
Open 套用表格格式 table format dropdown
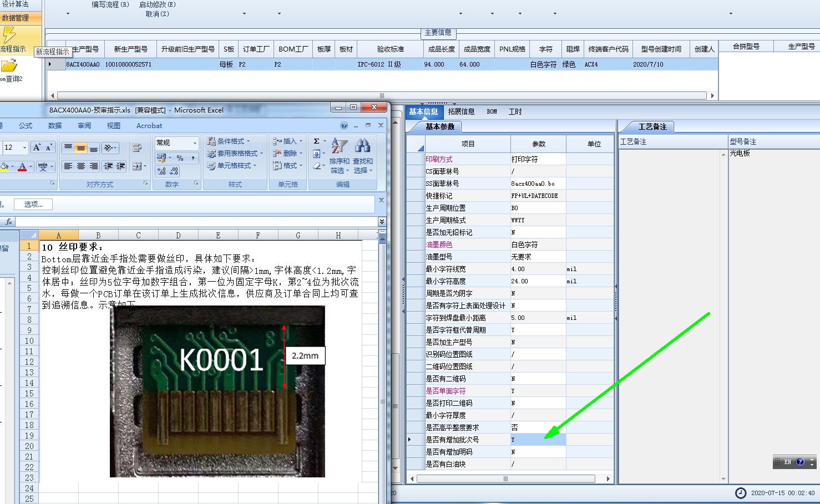[x=235, y=154]
